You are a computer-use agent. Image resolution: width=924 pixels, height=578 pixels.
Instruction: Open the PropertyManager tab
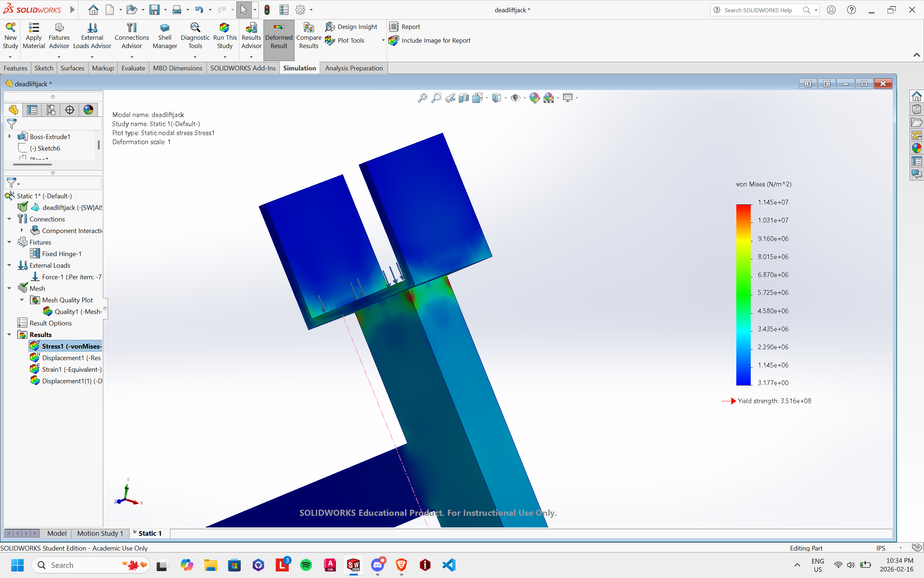(x=32, y=110)
